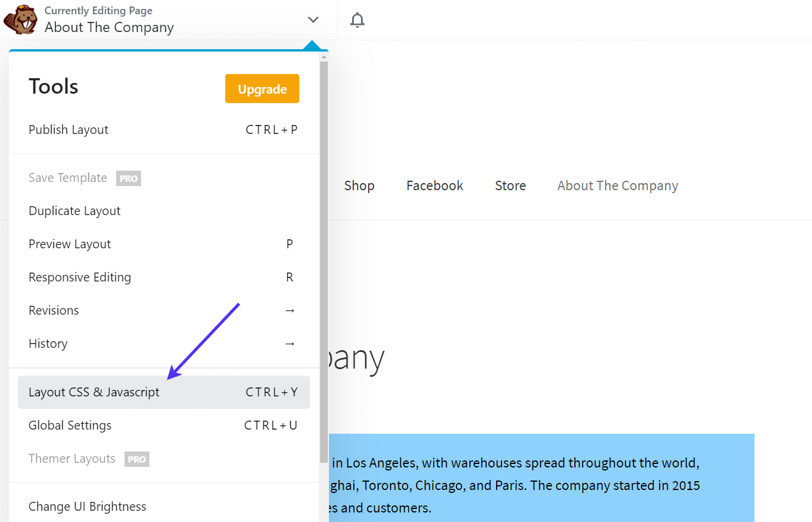Open the notifications bell icon
The width and height of the screenshot is (812, 522).
point(357,20)
